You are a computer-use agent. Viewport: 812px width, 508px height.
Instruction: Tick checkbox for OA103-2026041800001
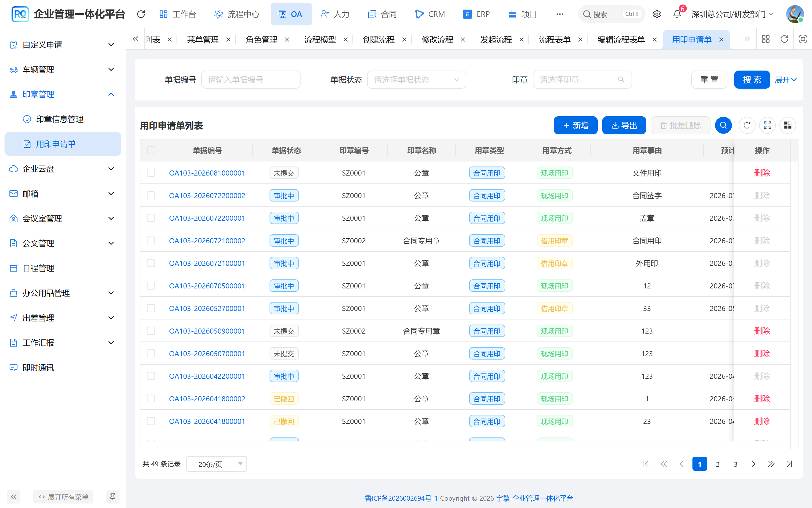(151, 421)
